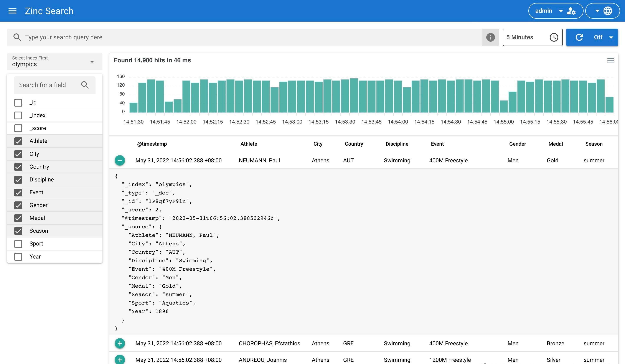Click the Silver medal cell for ANDREOU
Viewport: 625px width, 364px height.
click(553, 360)
